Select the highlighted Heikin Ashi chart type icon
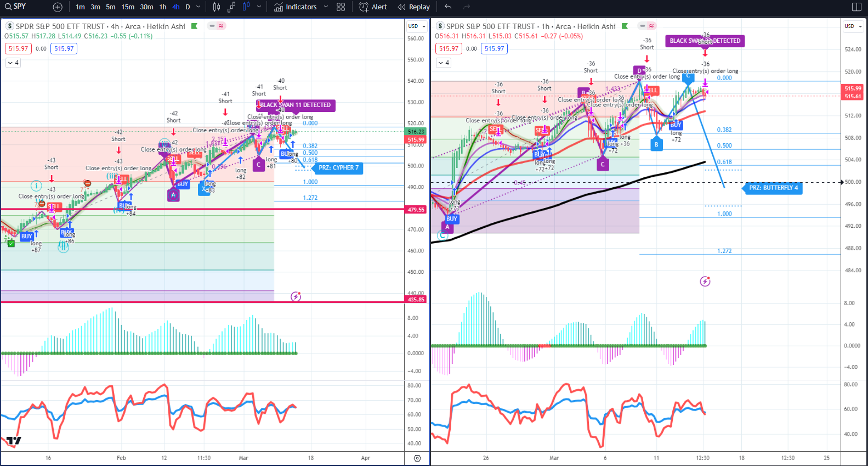Image resolution: width=868 pixels, height=466 pixels. coord(246,7)
